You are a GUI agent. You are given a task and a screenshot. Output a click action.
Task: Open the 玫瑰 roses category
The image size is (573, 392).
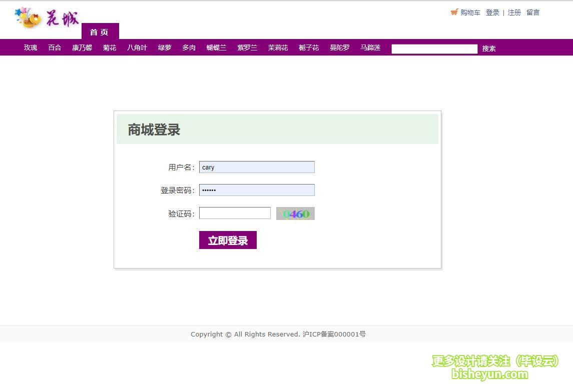pos(30,47)
